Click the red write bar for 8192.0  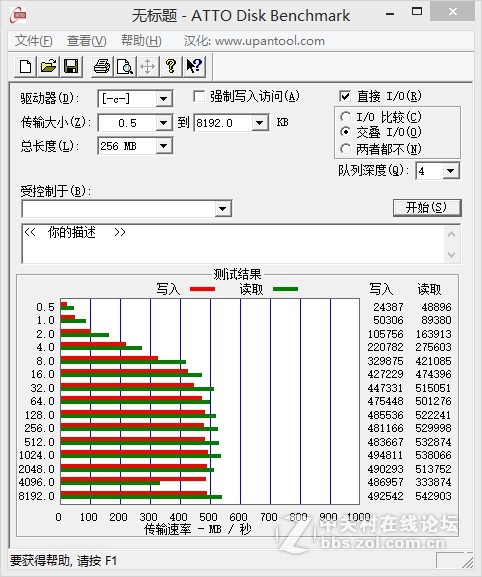tap(134, 493)
